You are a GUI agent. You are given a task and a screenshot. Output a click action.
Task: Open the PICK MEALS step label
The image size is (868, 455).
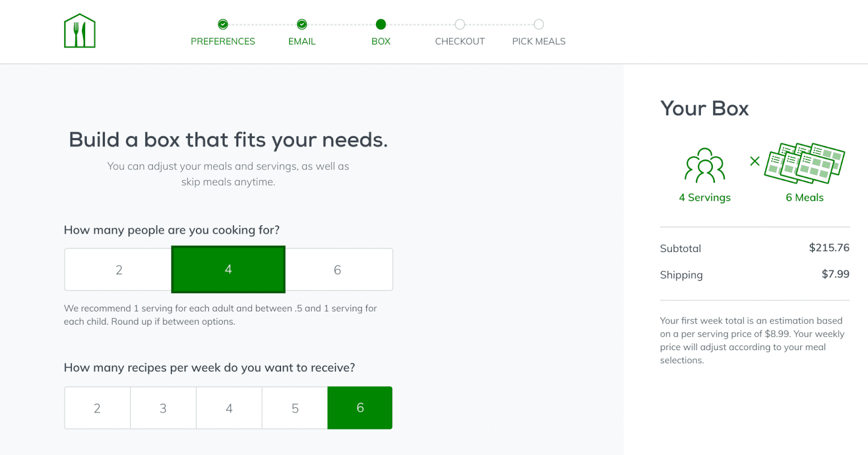539,41
